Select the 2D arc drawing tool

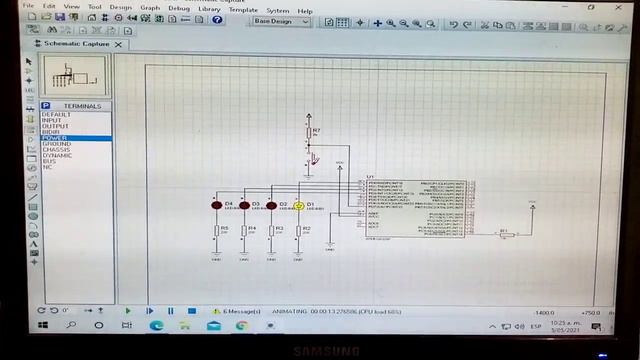click(33, 226)
